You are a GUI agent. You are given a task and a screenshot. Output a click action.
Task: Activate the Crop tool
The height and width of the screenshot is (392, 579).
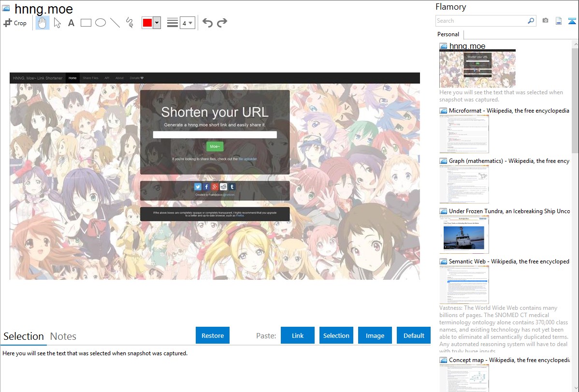15,23
